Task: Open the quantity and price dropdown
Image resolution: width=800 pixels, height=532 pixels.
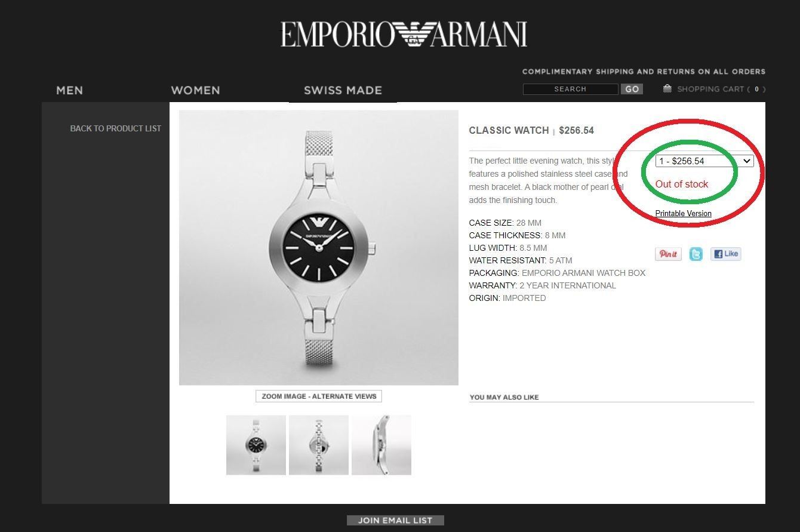Action: pyautogui.click(x=704, y=161)
